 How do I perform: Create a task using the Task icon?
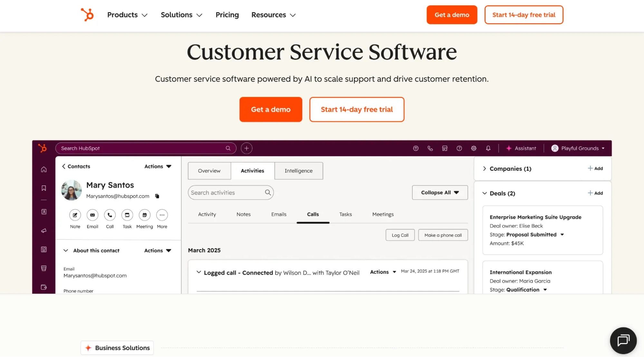pos(127,215)
